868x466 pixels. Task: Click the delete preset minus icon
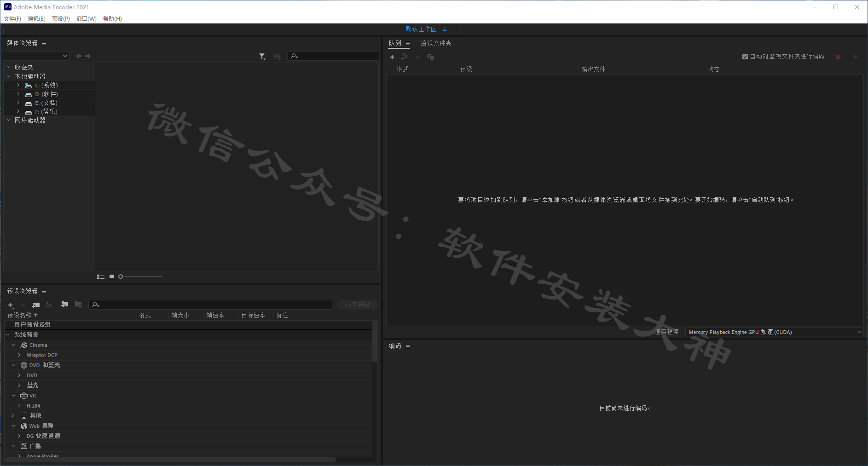[x=23, y=305]
